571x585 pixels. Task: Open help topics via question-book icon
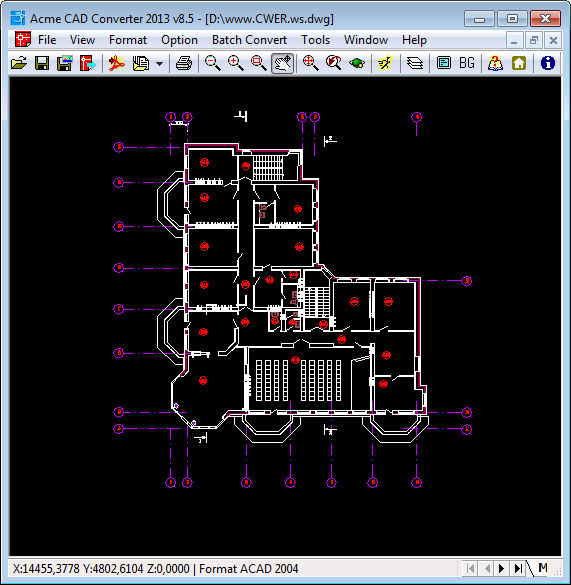(x=495, y=63)
